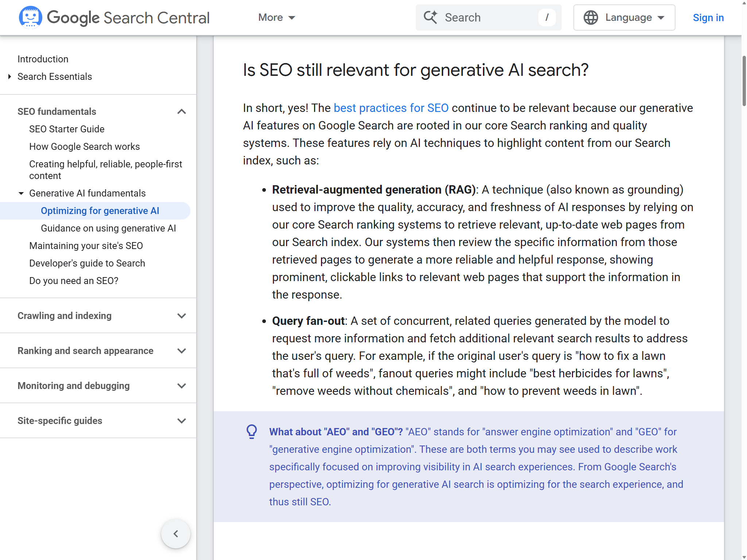Viewport: 747px width, 560px height.
Task: Open Maintaining your site's SEO
Action: pyautogui.click(x=86, y=246)
